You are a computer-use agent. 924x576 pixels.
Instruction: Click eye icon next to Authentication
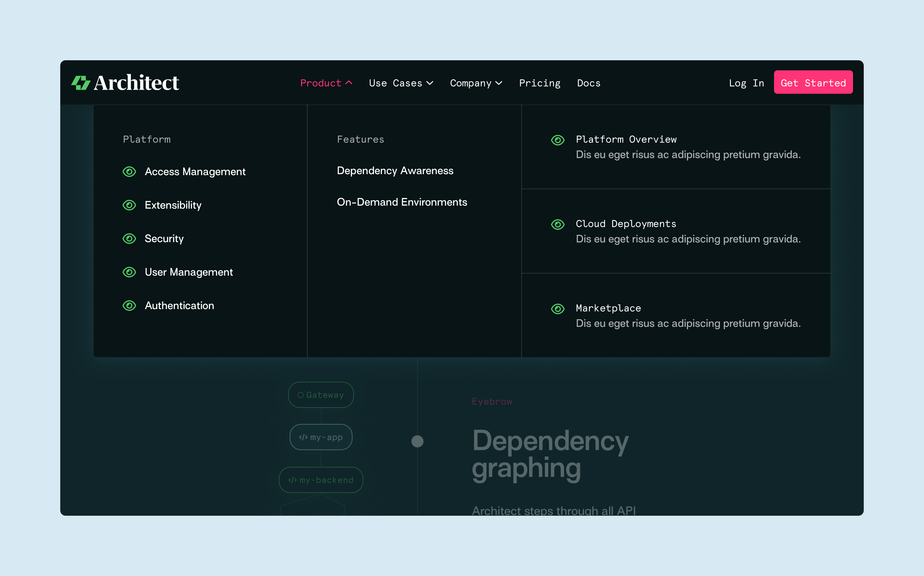point(129,306)
